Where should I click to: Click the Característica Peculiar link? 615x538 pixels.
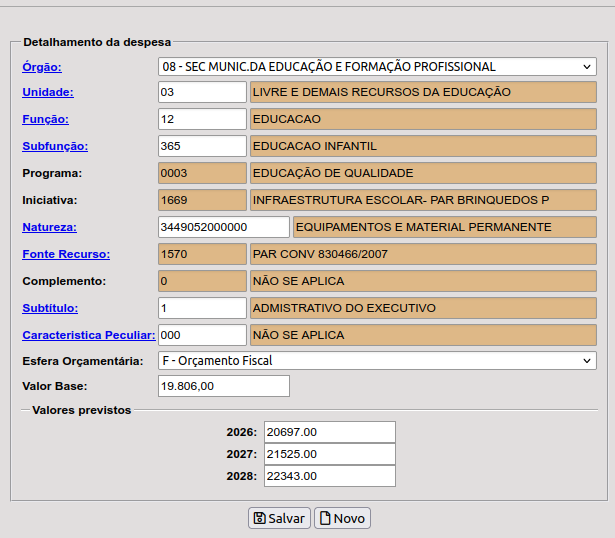coord(88,334)
